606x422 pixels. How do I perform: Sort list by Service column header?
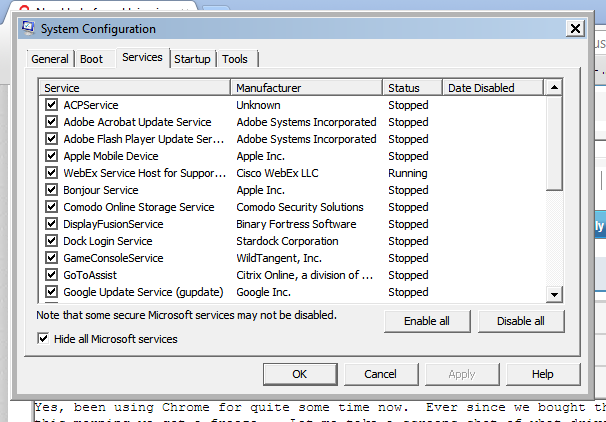134,88
